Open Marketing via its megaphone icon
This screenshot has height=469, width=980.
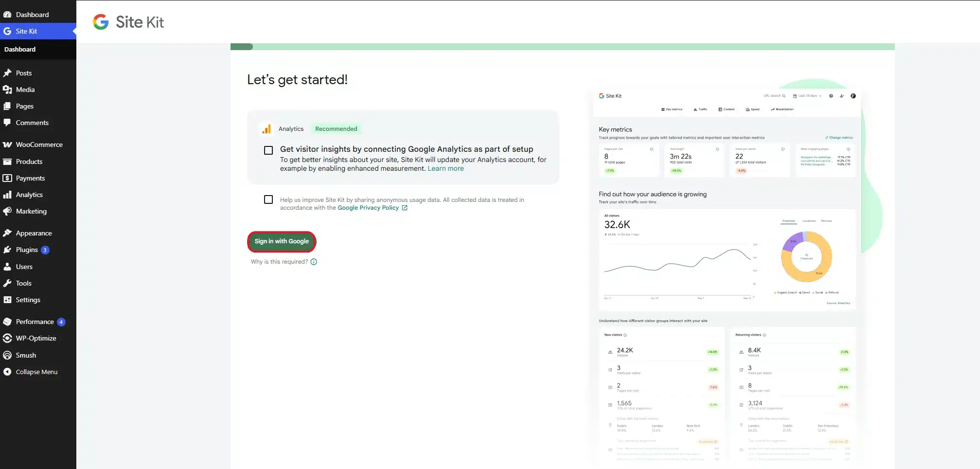[7, 211]
